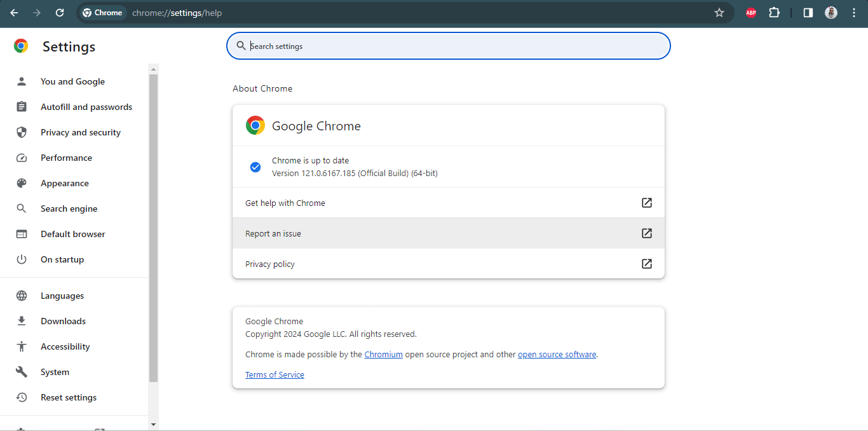868x431 pixels.
Task: Open Accessibility settings icon
Action: pos(22,346)
